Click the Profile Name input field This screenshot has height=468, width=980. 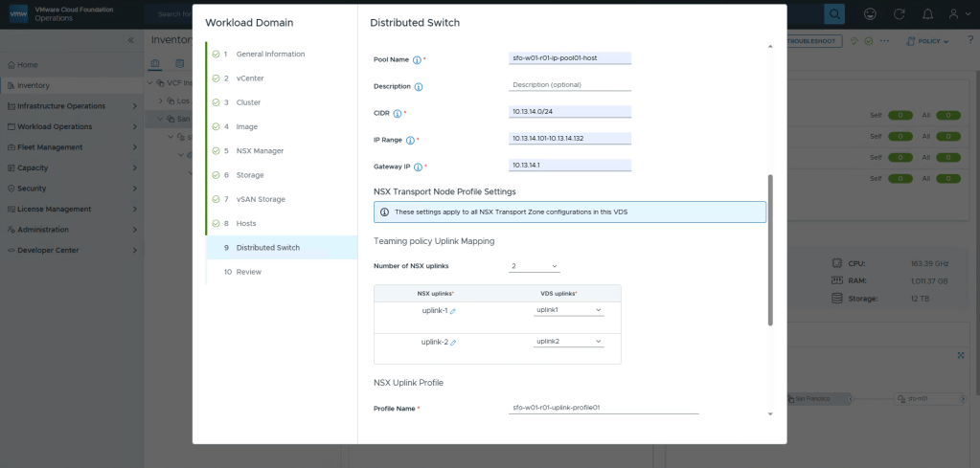pyautogui.click(x=604, y=408)
